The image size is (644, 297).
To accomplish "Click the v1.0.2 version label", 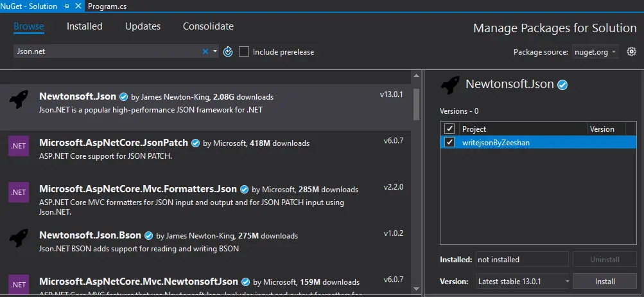I will click(x=394, y=233).
